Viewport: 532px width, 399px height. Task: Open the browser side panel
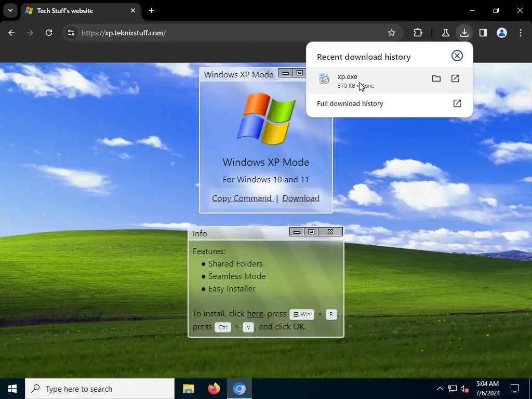483,33
